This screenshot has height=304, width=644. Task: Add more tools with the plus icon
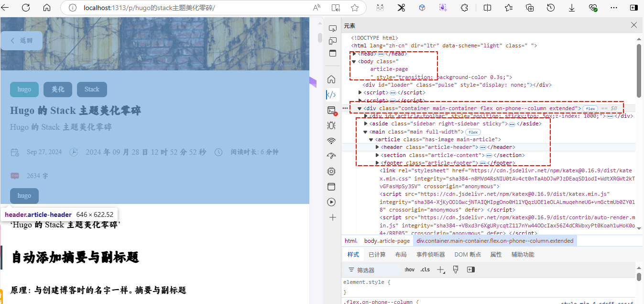click(x=332, y=217)
